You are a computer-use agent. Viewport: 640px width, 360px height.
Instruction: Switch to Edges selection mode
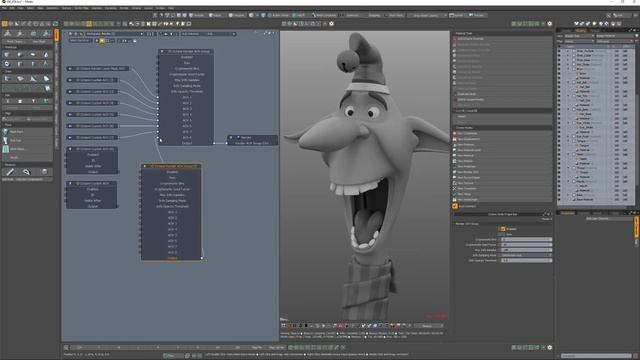(x=216, y=15)
